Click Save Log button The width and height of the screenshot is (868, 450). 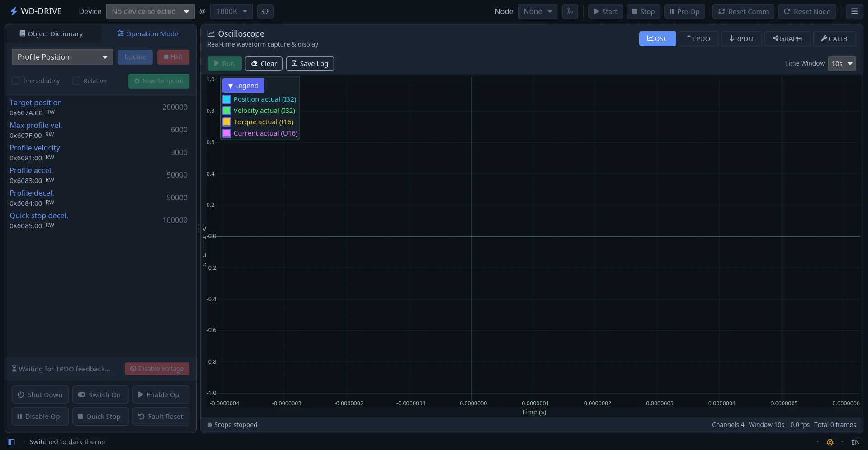pos(310,64)
